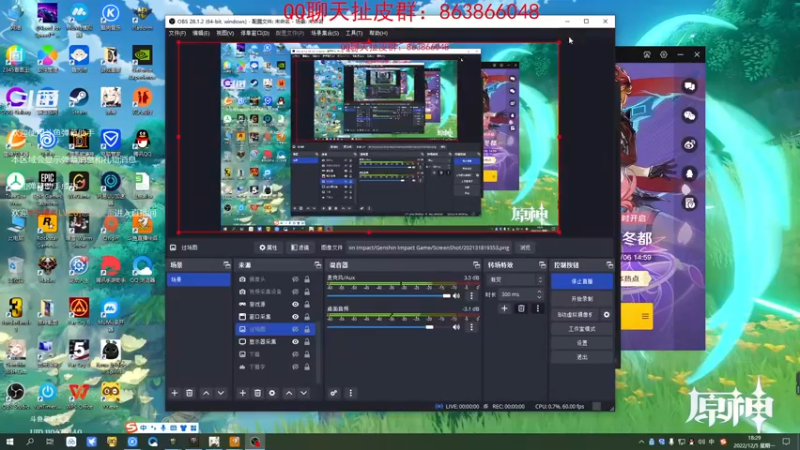Click Mic/Aux volume slider handle
Image resolution: width=800 pixels, height=450 pixels.
click(x=447, y=296)
